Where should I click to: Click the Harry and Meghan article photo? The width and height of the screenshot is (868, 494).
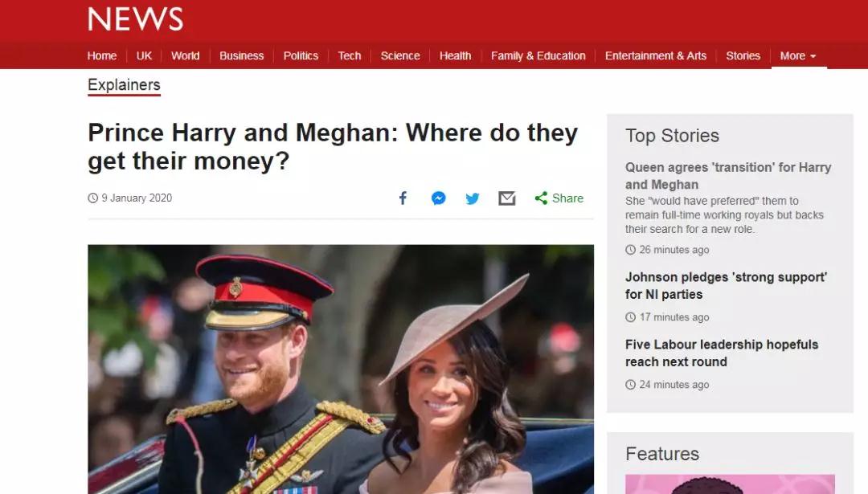coord(341,369)
